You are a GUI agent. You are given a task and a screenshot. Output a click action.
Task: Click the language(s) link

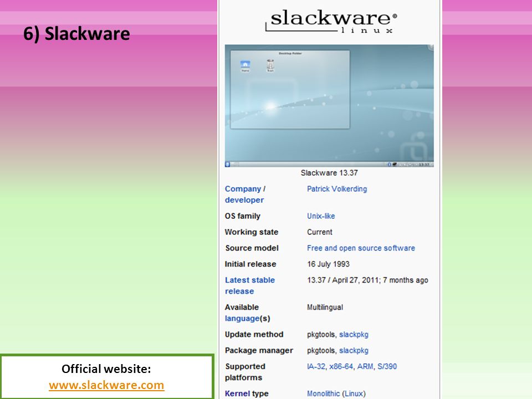[242, 319]
